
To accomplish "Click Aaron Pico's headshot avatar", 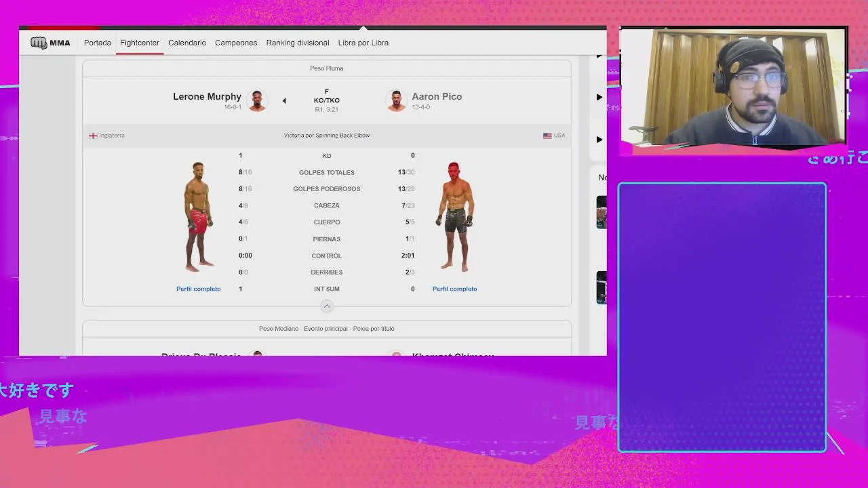I will point(396,100).
